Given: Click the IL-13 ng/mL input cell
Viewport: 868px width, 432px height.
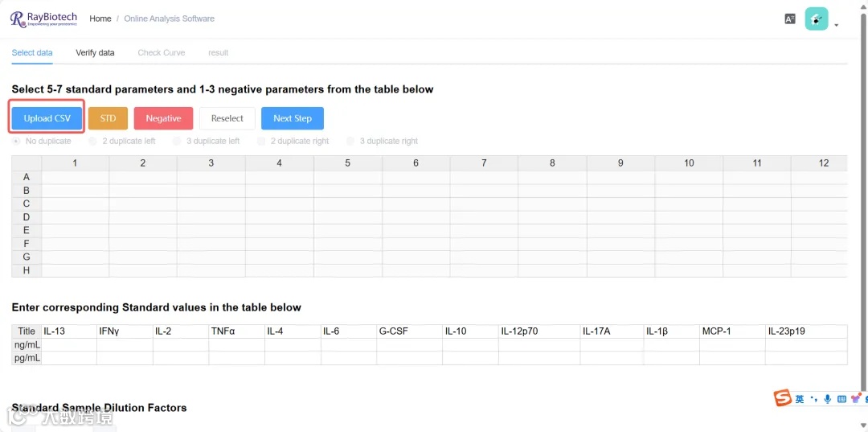Looking at the screenshot, I should [68, 344].
